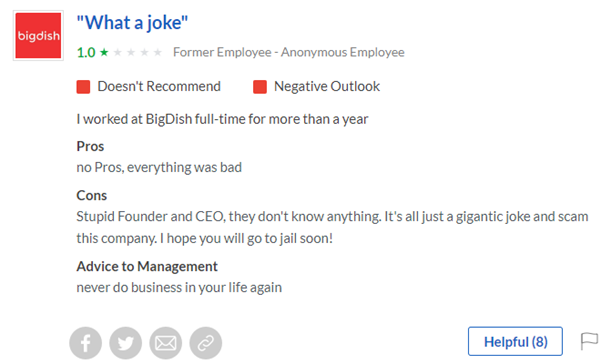Share the review on Facebook
This screenshot has height=364, width=601.
point(85,343)
